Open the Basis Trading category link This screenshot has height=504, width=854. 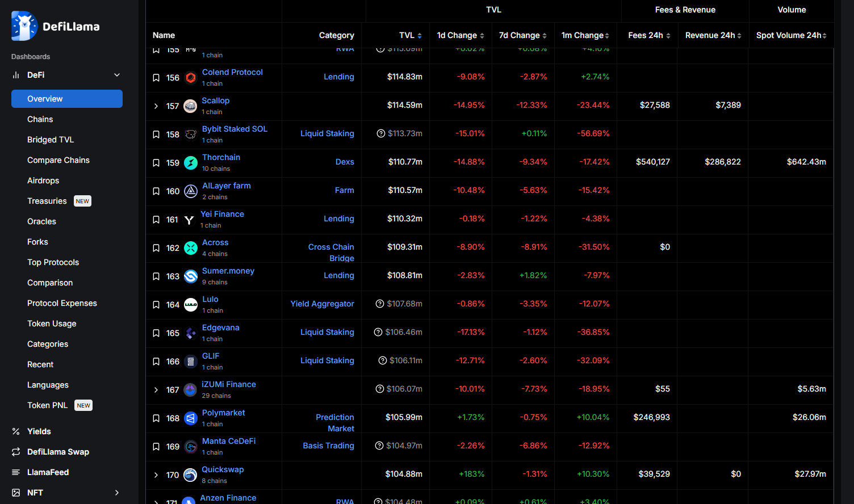(x=328, y=446)
